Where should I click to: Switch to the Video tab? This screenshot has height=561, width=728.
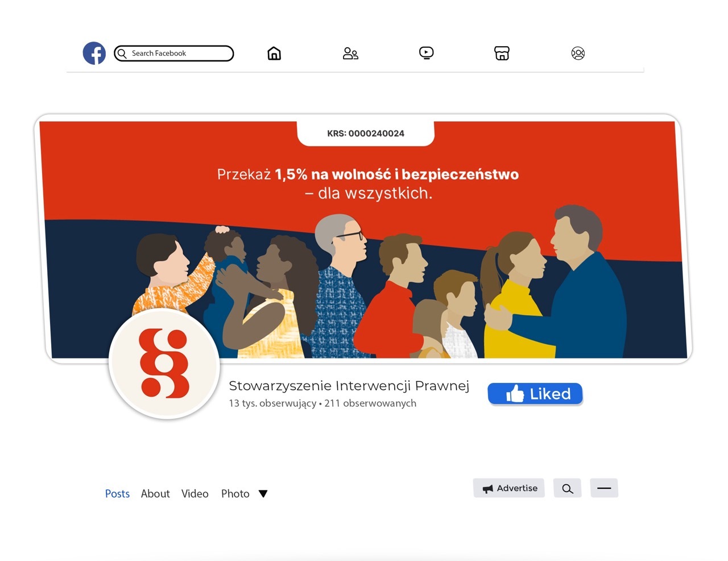point(195,494)
